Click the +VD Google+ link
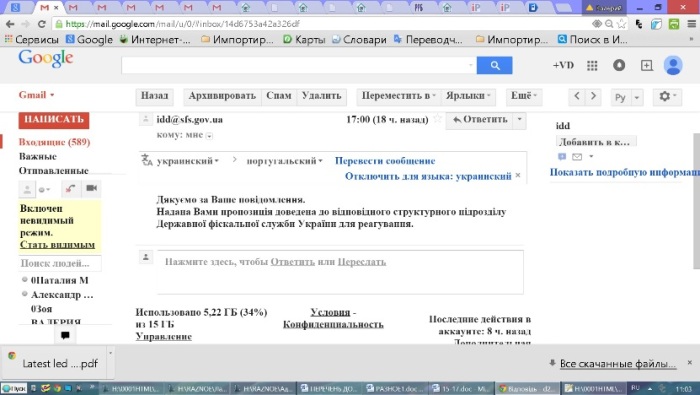Screen dimensions: 700x395 [563, 66]
